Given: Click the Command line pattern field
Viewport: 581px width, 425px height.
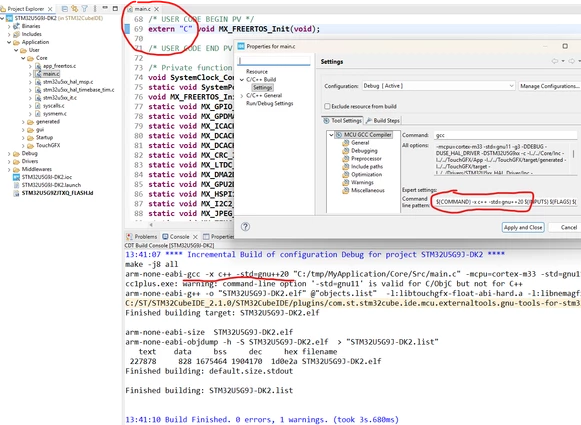Looking at the screenshot, I should pyautogui.click(x=505, y=202).
